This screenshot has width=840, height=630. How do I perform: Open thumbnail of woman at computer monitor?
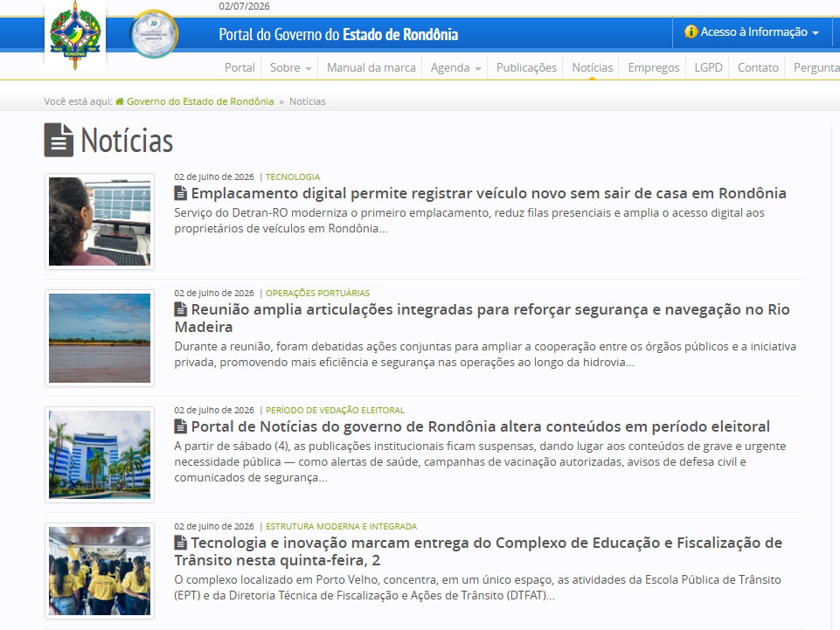[x=100, y=221]
